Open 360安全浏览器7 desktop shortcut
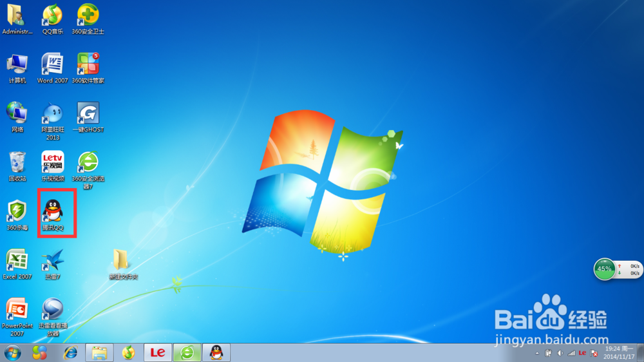Screen dimensions: 644x362 click(x=88, y=169)
